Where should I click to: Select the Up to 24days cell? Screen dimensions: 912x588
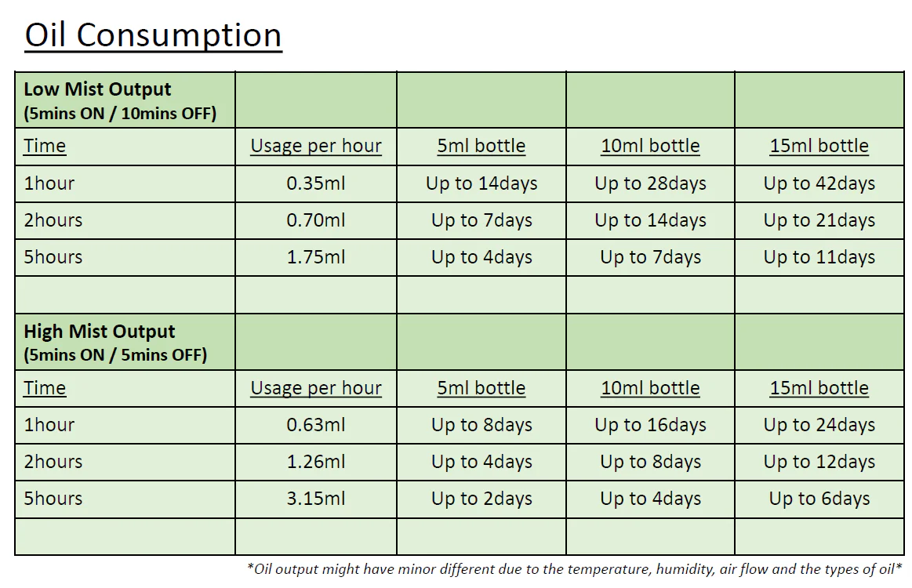click(x=819, y=425)
